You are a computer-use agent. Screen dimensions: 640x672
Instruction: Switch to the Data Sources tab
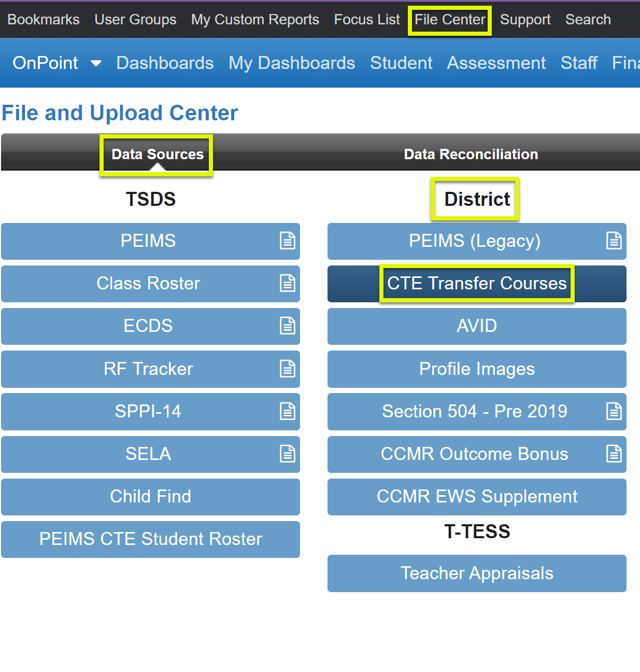157,153
